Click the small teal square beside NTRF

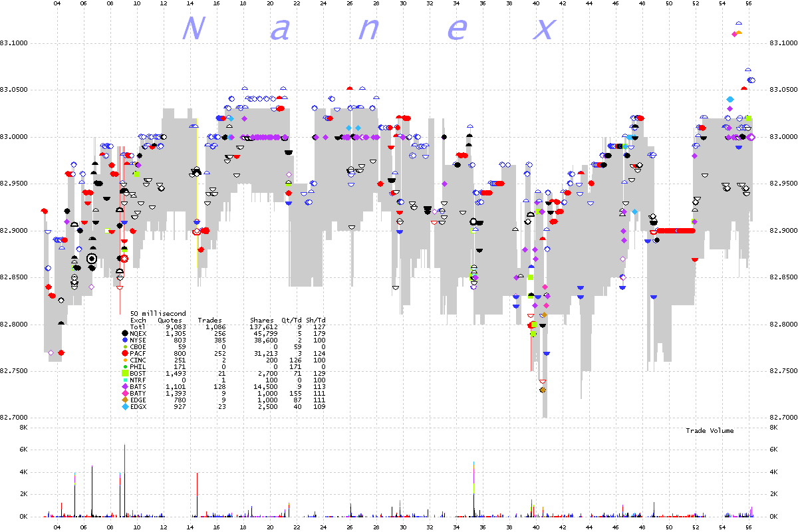[x=124, y=380]
